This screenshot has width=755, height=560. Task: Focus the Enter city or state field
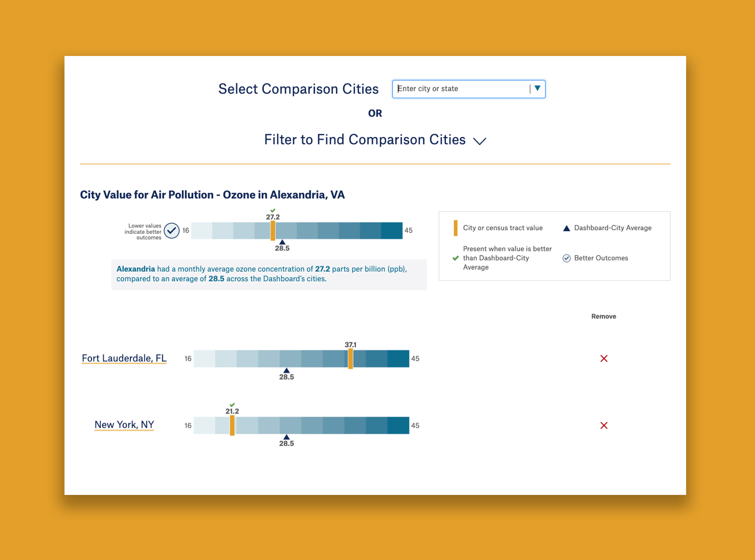461,89
